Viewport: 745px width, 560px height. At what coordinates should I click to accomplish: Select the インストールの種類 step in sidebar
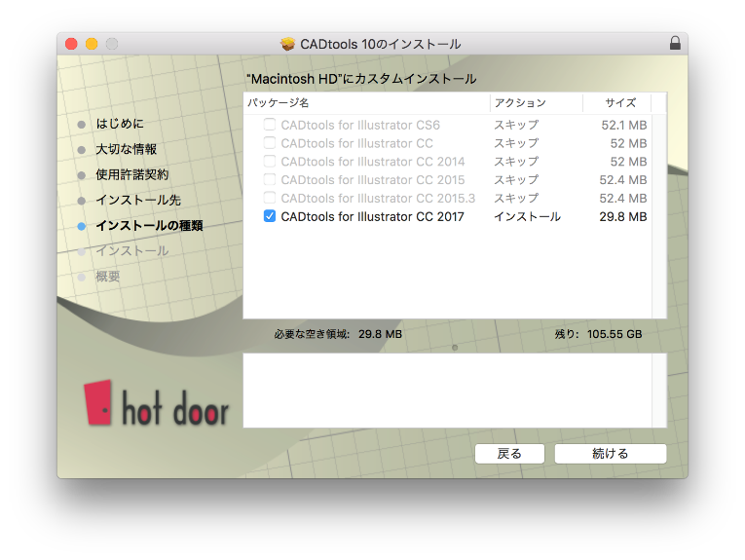[x=149, y=225]
